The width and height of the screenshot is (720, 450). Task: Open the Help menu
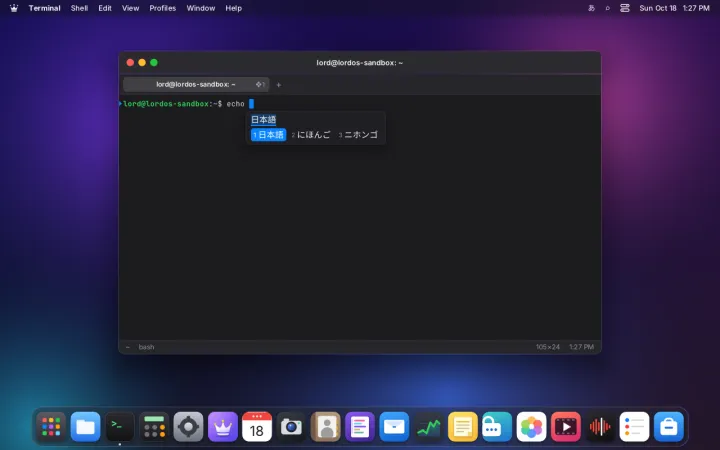click(233, 8)
